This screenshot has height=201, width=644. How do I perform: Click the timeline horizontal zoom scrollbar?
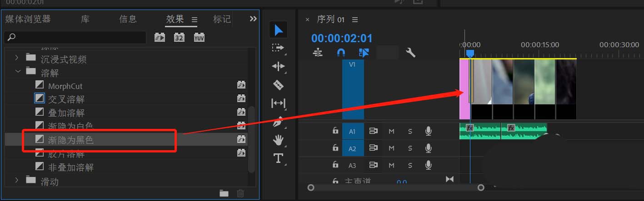click(395, 187)
